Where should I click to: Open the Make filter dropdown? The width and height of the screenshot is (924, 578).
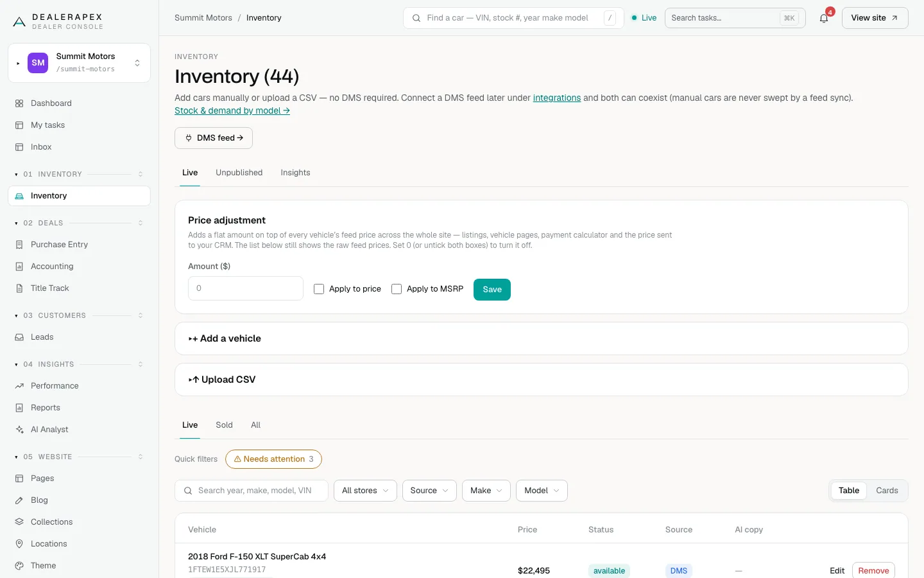(x=486, y=491)
